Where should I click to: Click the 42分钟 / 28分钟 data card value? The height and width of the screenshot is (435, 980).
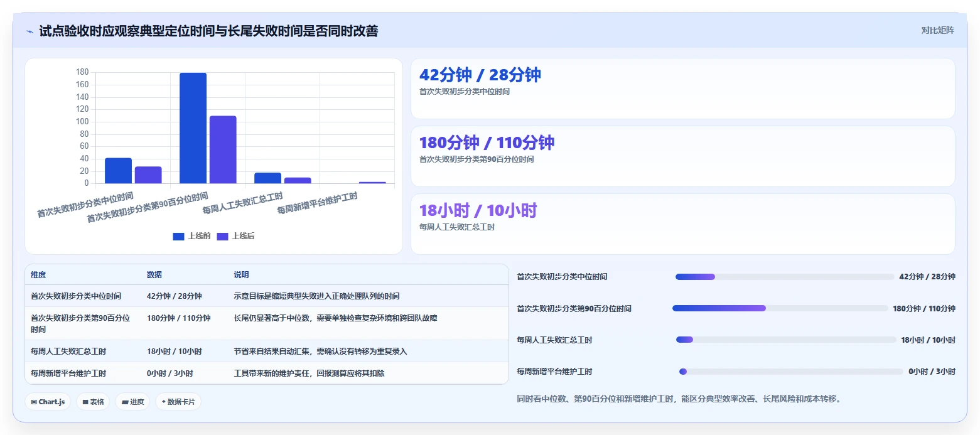coord(480,75)
